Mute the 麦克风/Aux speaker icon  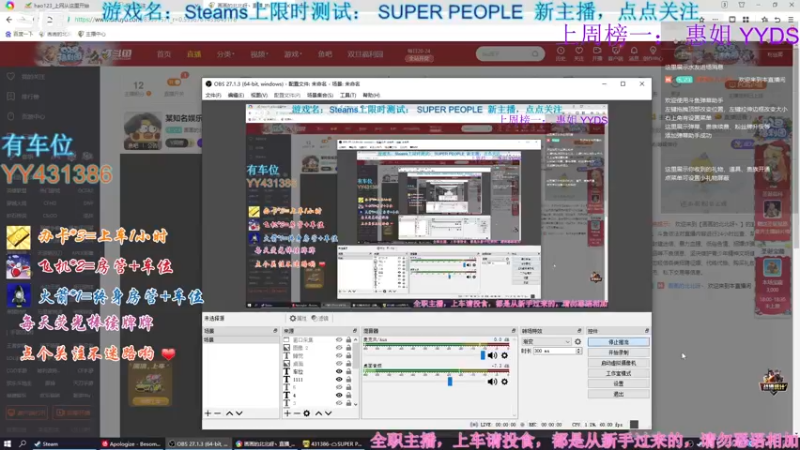[x=492, y=355]
